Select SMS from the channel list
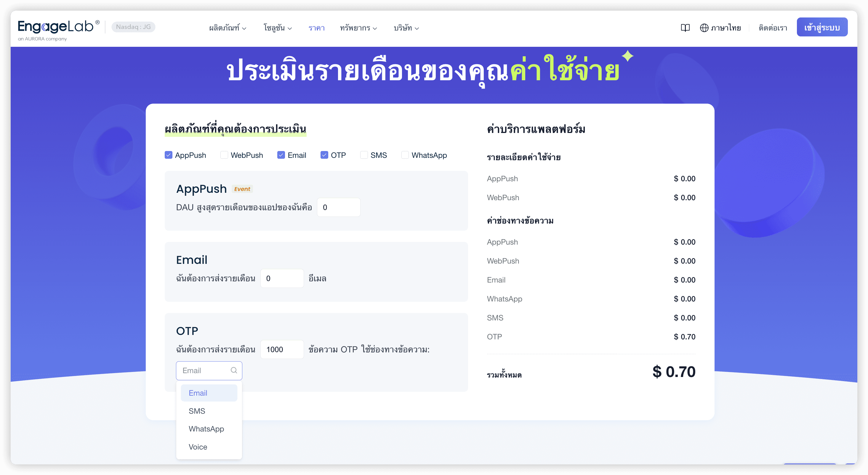 click(x=209, y=411)
